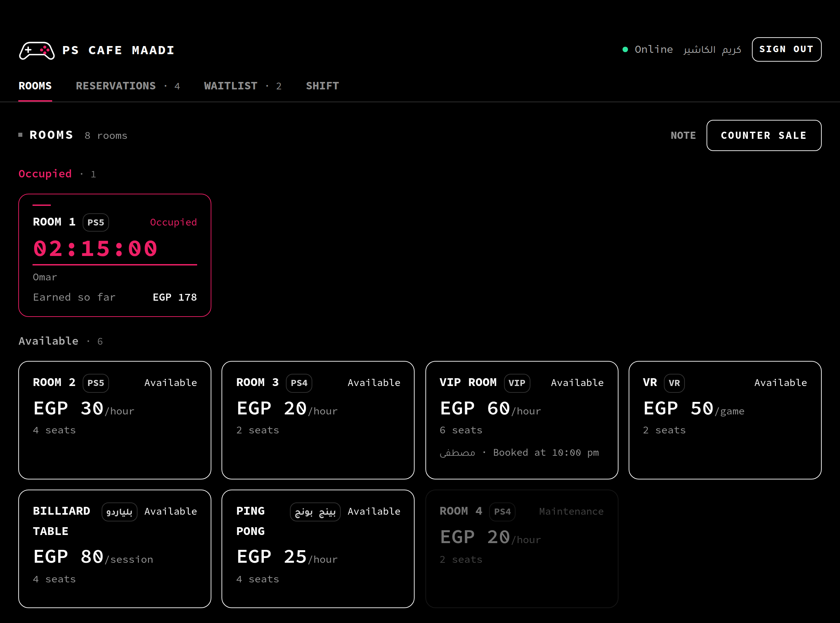Click the Sign Out button

click(x=786, y=49)
